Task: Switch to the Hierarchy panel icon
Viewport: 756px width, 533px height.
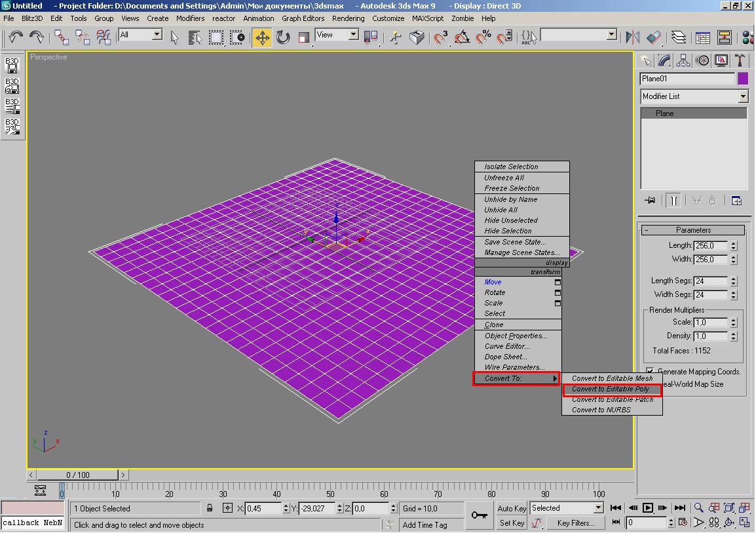Action: [x=683, y=60]
